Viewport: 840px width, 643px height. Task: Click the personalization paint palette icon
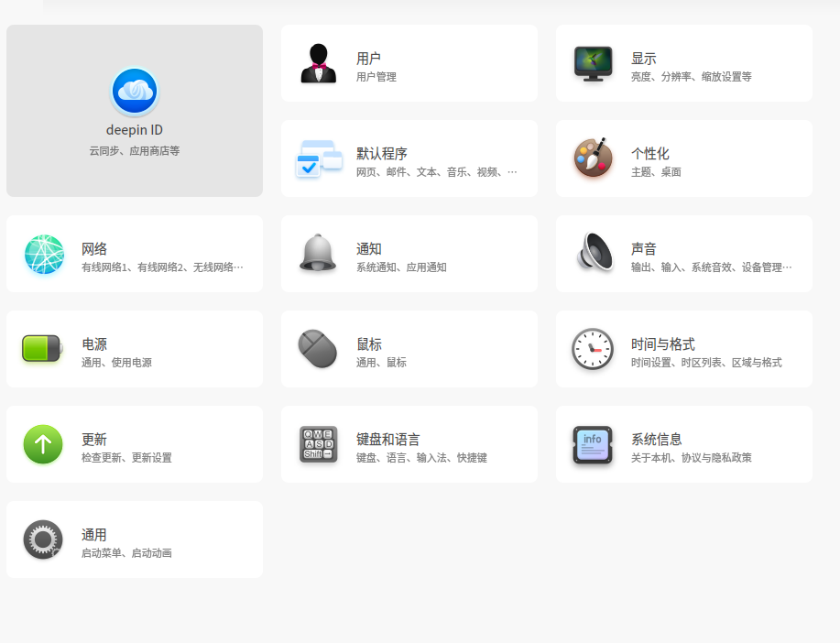click(x=593, y=158)
